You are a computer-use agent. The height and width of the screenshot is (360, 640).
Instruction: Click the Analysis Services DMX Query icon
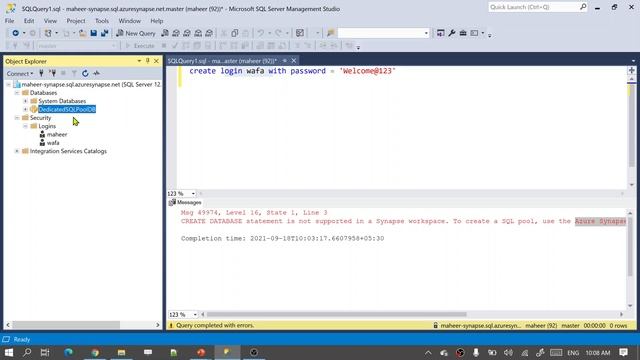tap(187, 33)
